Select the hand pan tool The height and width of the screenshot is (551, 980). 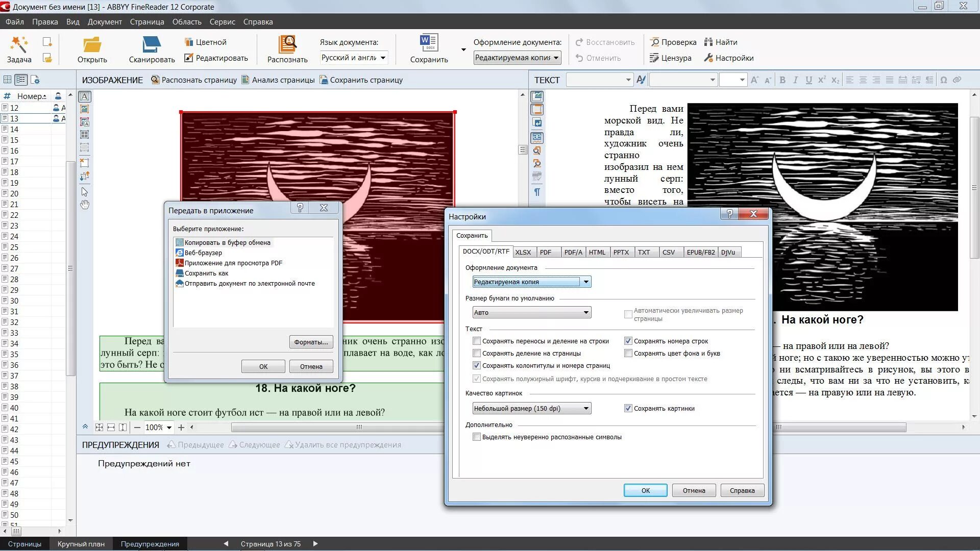point(85,205)
